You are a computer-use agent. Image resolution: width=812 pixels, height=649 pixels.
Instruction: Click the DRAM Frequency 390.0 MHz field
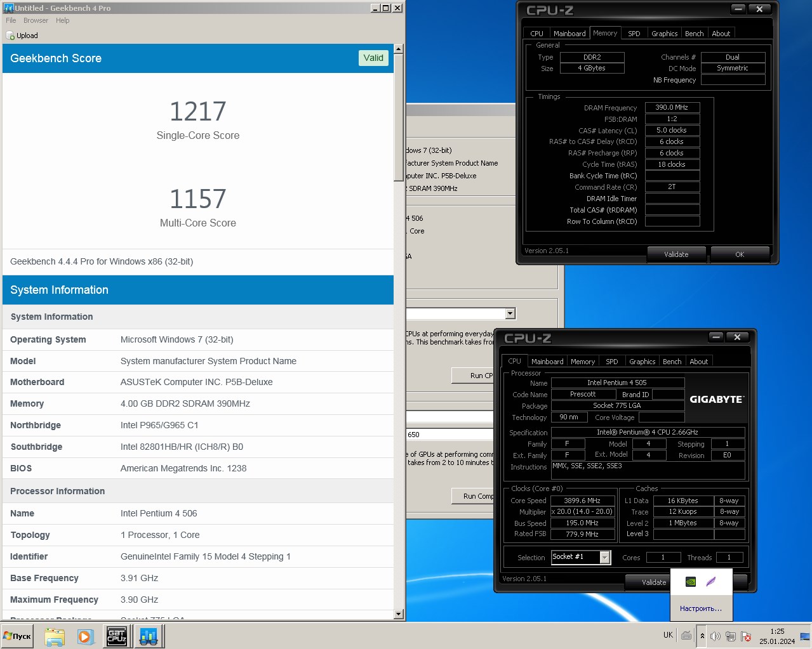coord(672,108)
